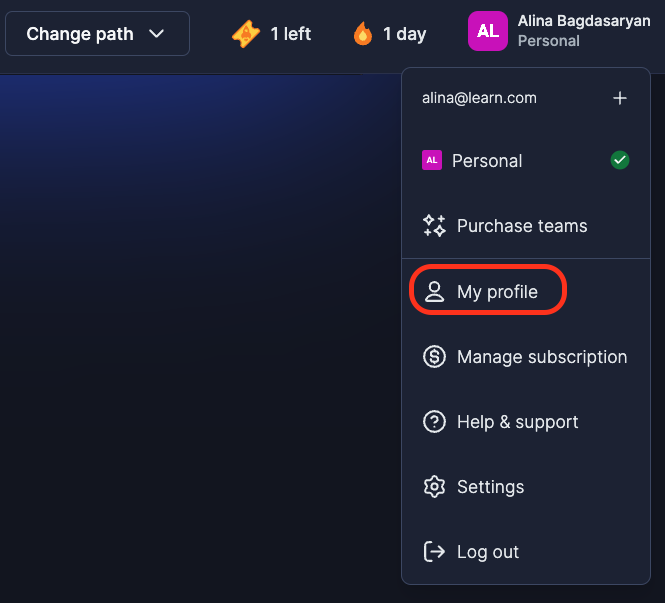Click the chevron on Change path
Screen dimensions: 665x603
[156, 34]
